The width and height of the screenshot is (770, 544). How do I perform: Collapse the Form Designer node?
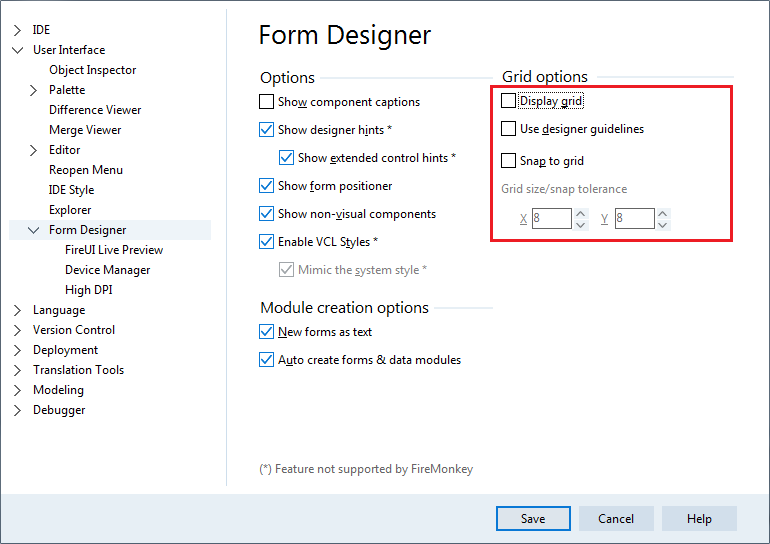tap(33, 230)
